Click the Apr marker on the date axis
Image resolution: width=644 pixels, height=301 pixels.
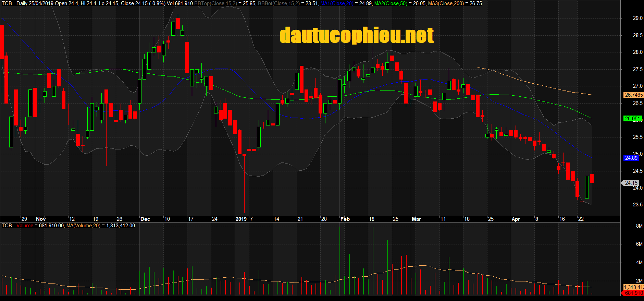(x=516, y=219)
